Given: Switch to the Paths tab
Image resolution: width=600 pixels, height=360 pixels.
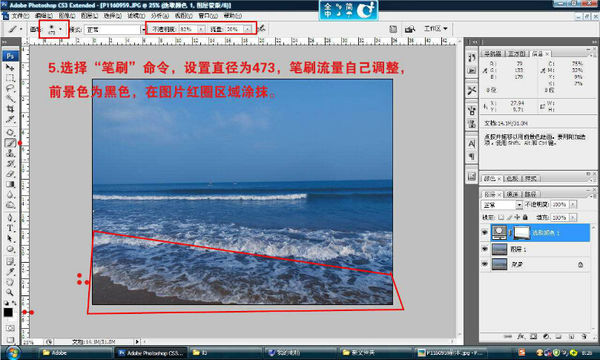Looking at the screenshot, I should (530, 194).
